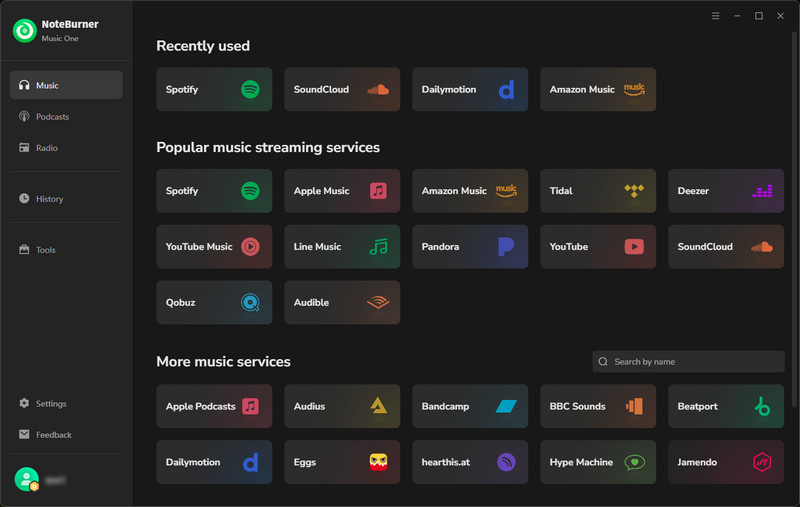This screenshot has width=800, height=507.
Task: Click the search magnifier icon
Action: pyautogui.click(x=603, y=361)
